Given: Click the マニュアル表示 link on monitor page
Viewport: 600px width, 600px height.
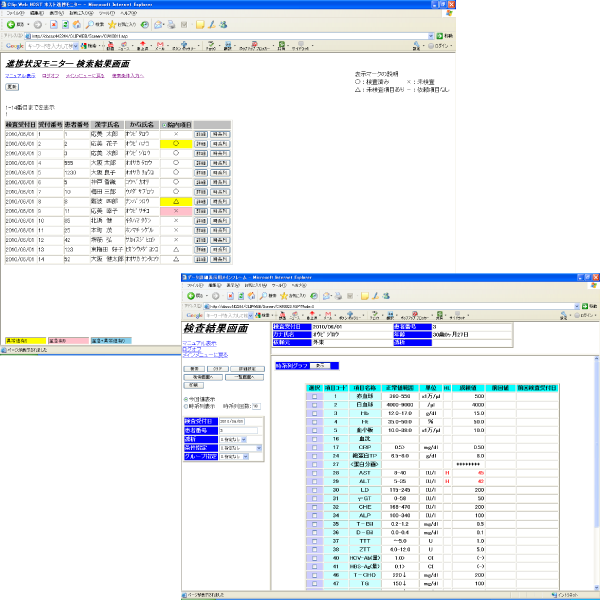Looking at the screenshot, I should (x=19, y=75).
